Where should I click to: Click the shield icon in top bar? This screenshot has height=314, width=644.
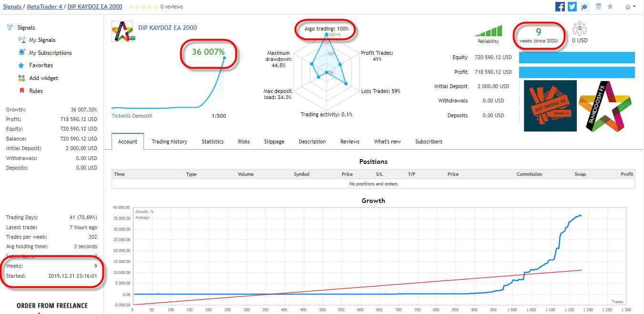click(x=599, y=7)
